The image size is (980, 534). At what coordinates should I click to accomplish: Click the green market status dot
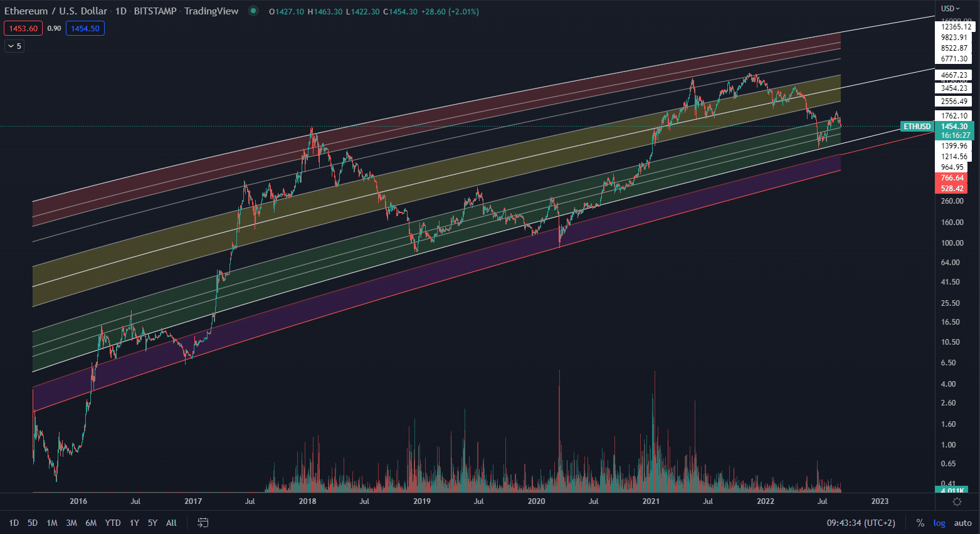coord(253,11)
